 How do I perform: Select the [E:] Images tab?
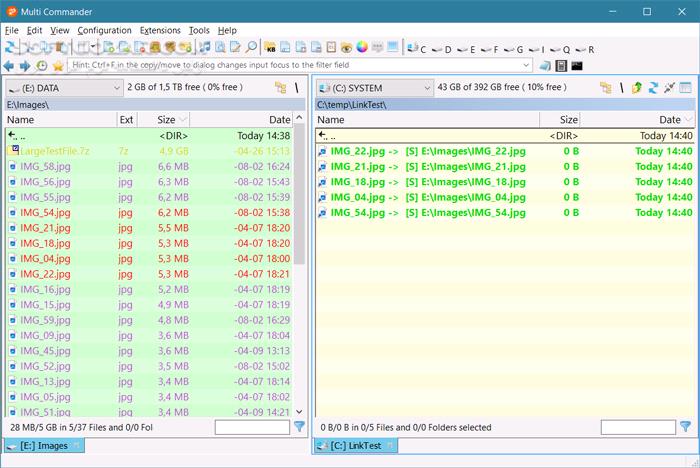point(44,446)
